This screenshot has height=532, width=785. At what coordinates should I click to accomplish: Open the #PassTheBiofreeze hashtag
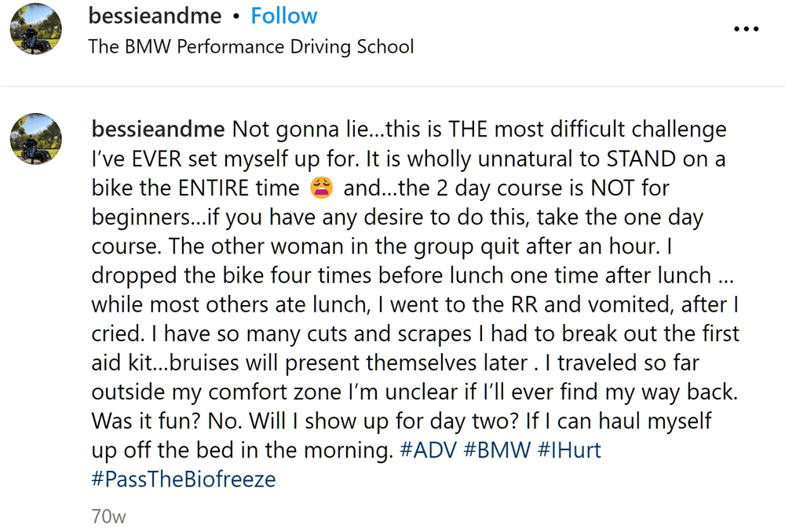183,479
